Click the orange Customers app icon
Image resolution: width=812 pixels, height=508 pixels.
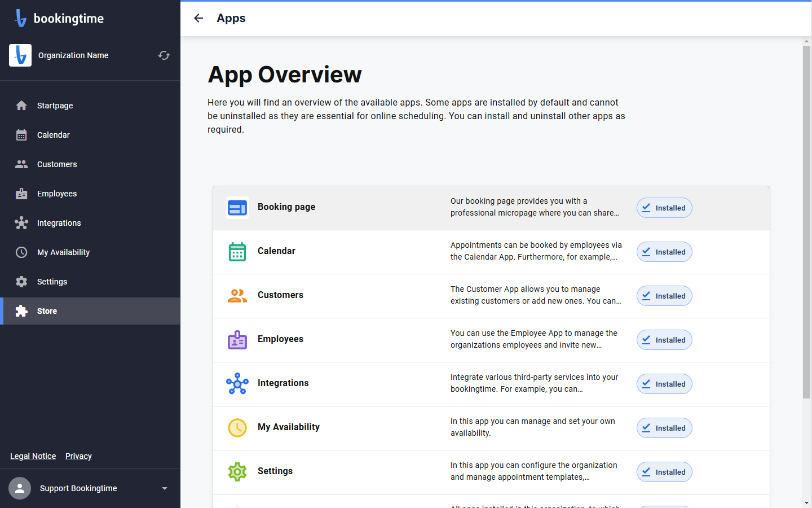tap(237, 296)
